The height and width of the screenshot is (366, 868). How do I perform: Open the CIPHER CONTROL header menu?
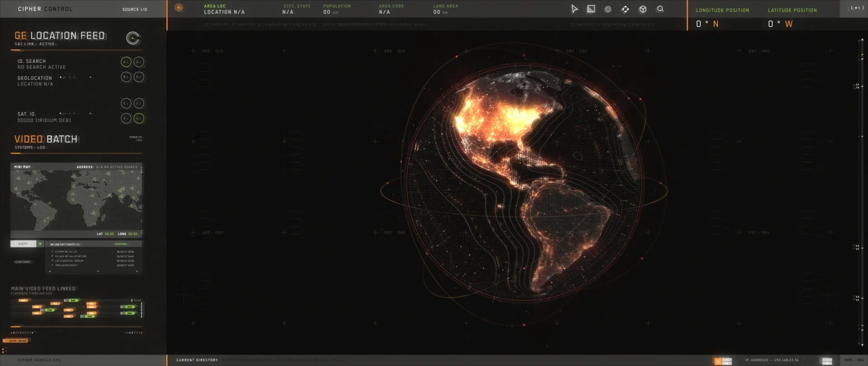click(45, 9)
